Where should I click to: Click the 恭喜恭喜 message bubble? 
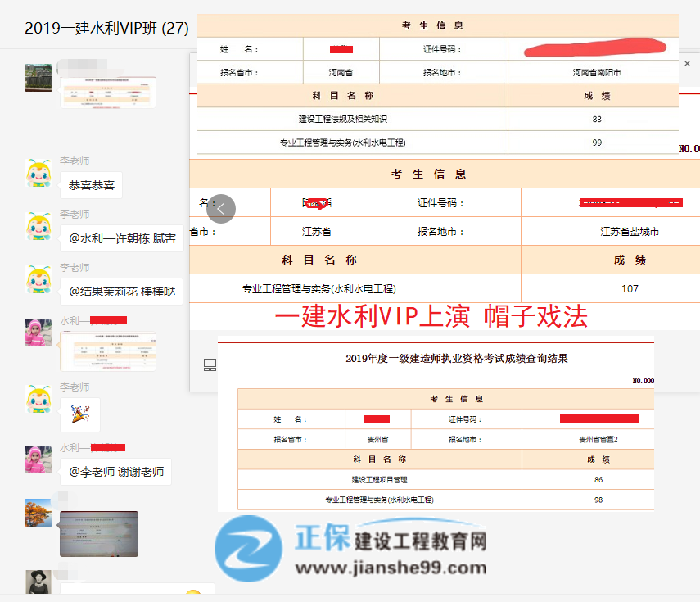coord(92,185)
